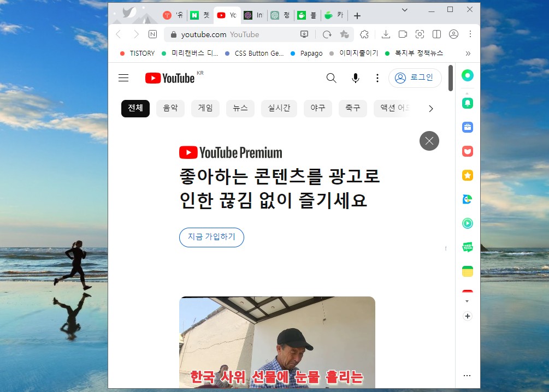The image size is (549, 392).
Task: Select the 음악 category chip
Action: point(170,108)
